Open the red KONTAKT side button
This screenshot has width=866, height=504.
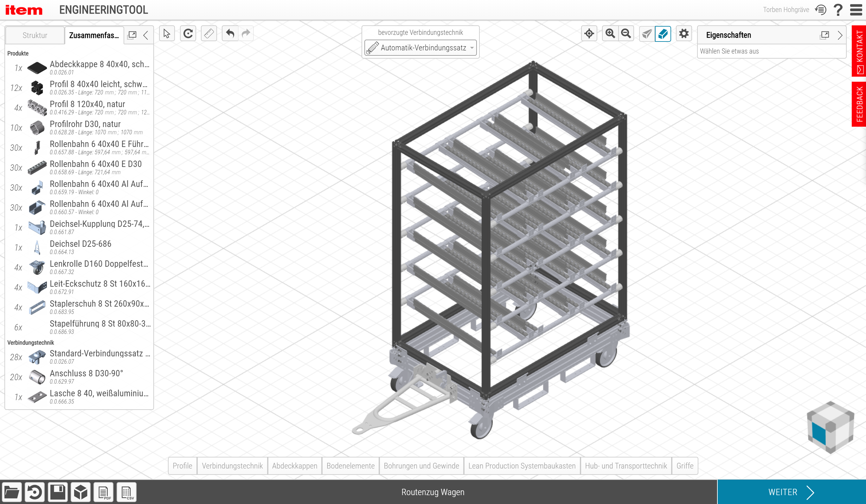[859, 51]
